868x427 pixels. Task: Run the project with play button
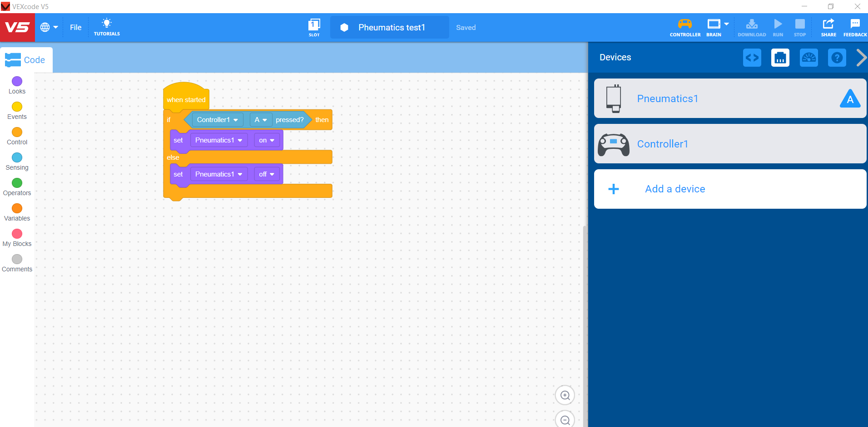coord(778,27)
